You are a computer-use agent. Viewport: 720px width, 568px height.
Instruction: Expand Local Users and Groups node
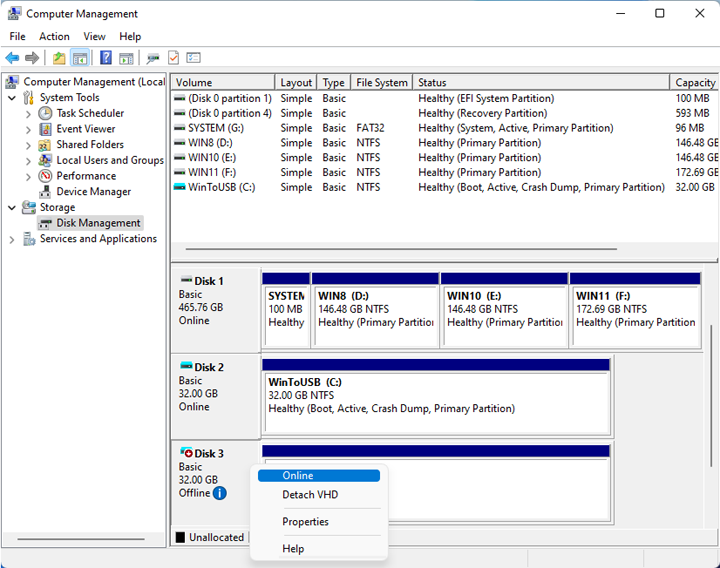28,161
